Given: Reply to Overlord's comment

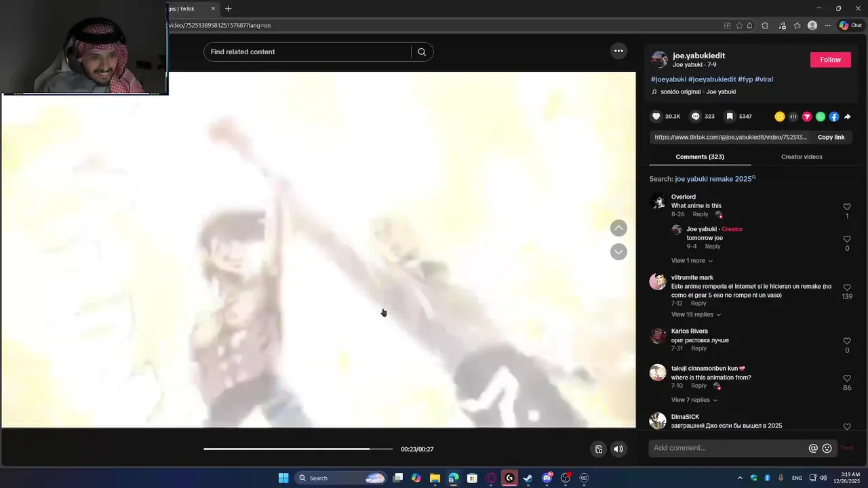Looking at the screenshot, I should pyautogui.click(x=700, y=215).
